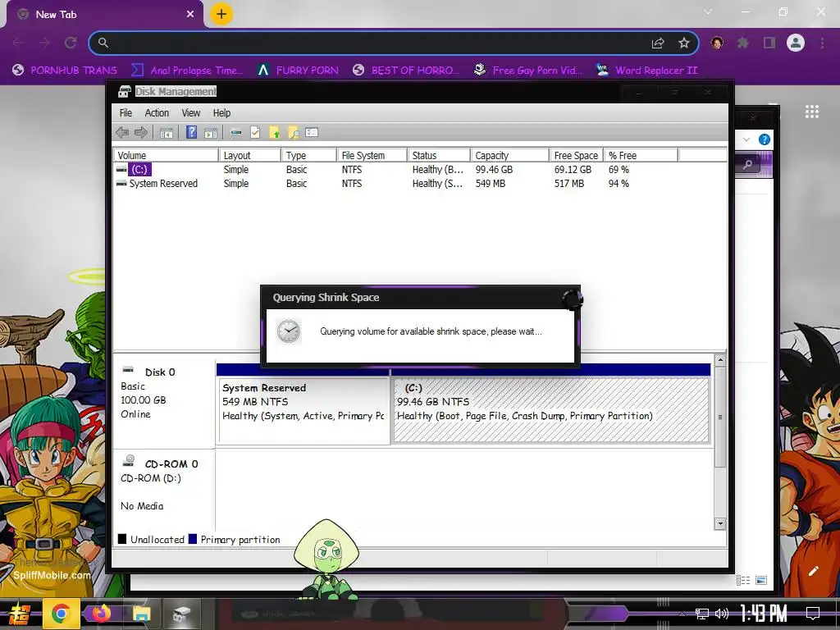Click the checklist settings toolbar icon
The height and width of the screenshot is (630, 840).
coord(312,132)
